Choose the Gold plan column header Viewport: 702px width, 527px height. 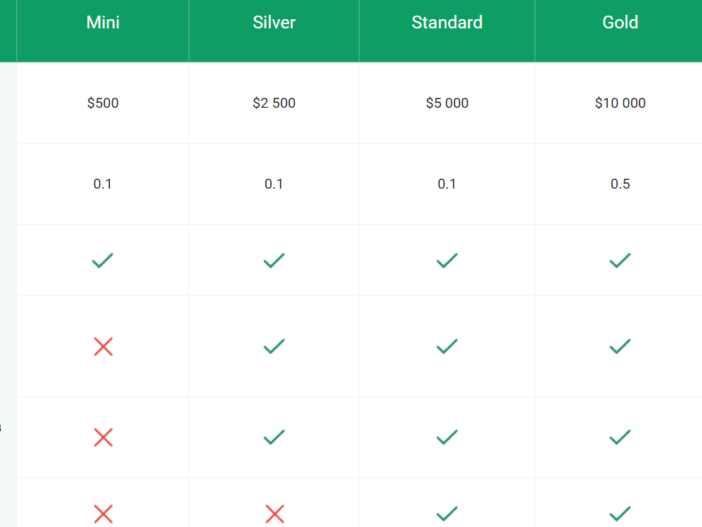[620, 22]
